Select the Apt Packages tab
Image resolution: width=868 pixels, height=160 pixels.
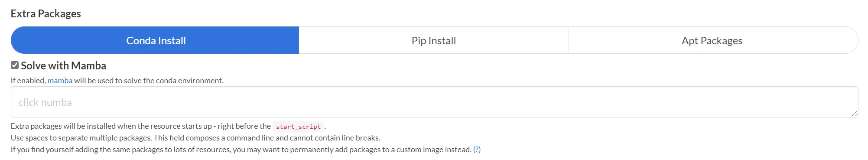[x=713, y=40]
